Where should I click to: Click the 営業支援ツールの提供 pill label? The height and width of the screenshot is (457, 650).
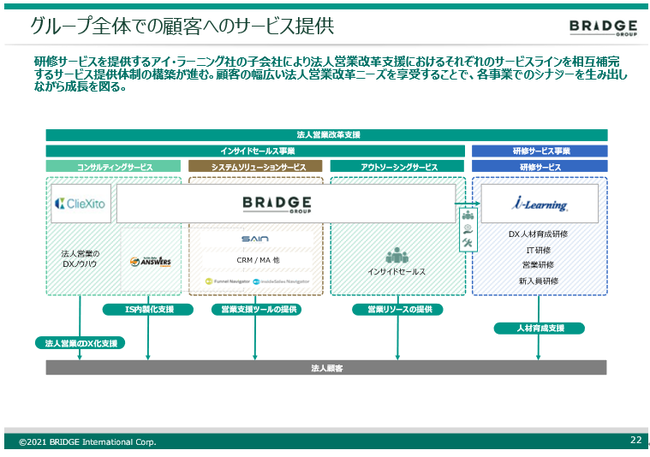coord(256,309)
